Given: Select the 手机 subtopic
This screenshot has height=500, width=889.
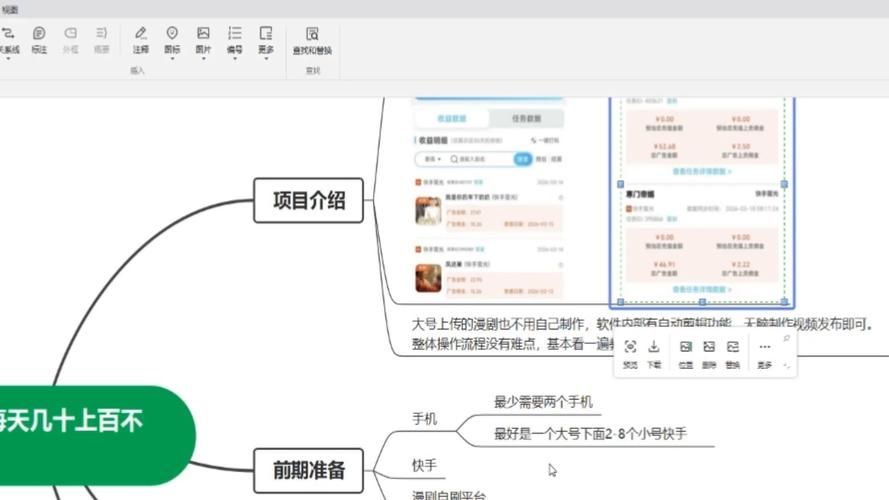Looking at the screenshot, I should click(424, 419).
